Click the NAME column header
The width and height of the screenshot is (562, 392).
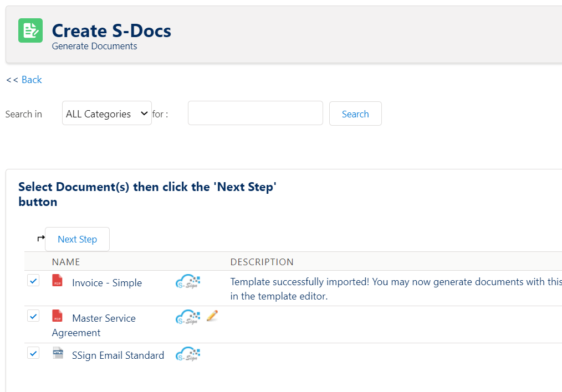(x=66, y=262)
